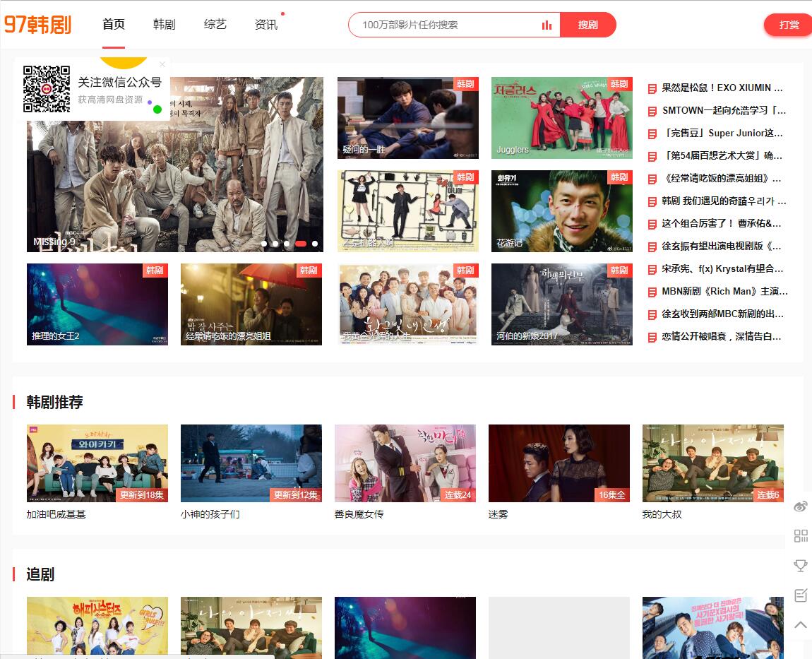This screenshot has height=659, width=812.
Task: Open the Jugglers drama thumbnail
Action: coord(562,118)
